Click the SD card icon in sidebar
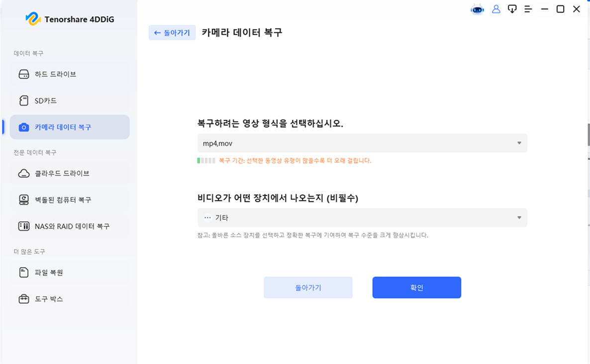The height and width of the screenshot is (364, 590). tap(24, 100)
